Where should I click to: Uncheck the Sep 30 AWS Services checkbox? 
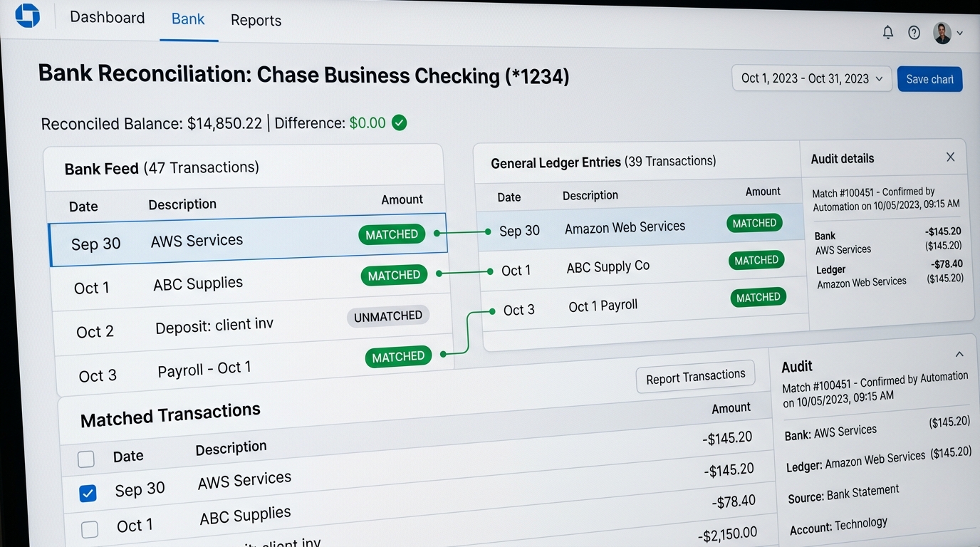coord(88,493)
